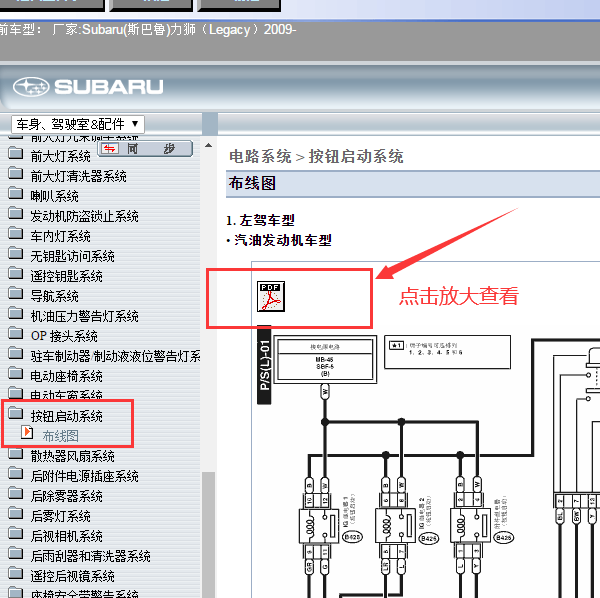The width and height of the screenshot is (600, 598).
Task: Expand the 发动机防盗锁止系统 entry
Action: click(x=85, y=216)
